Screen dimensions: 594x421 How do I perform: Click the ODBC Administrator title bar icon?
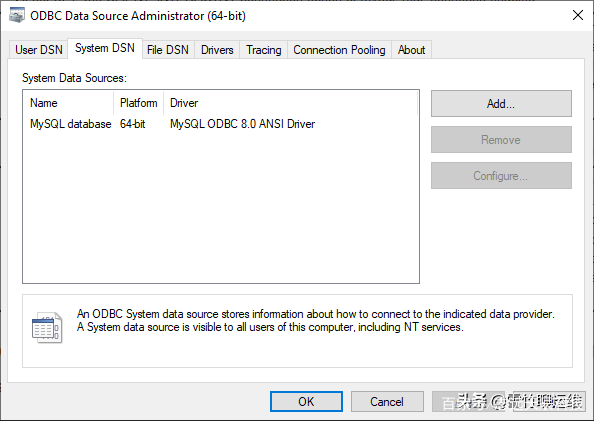[17, 16]
